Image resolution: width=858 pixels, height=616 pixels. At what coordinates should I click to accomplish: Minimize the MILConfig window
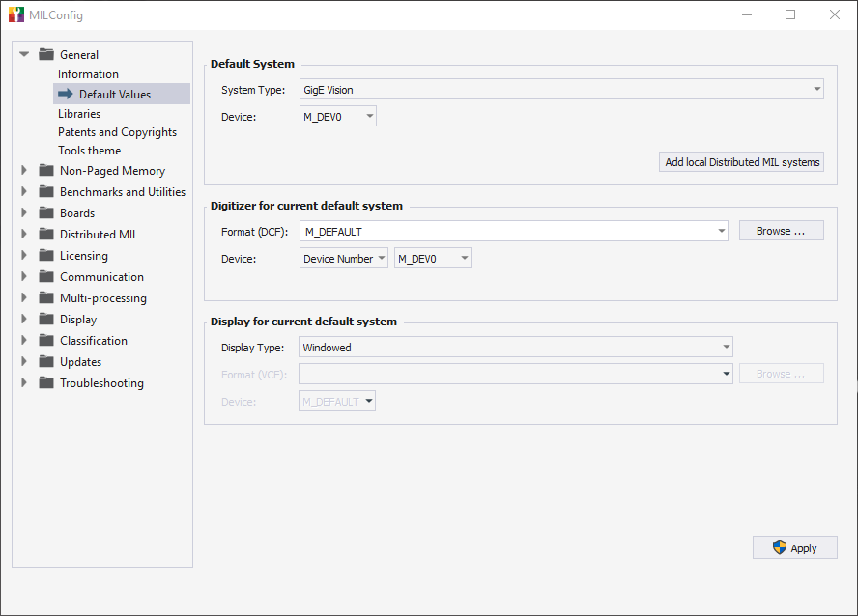point(746,14)
